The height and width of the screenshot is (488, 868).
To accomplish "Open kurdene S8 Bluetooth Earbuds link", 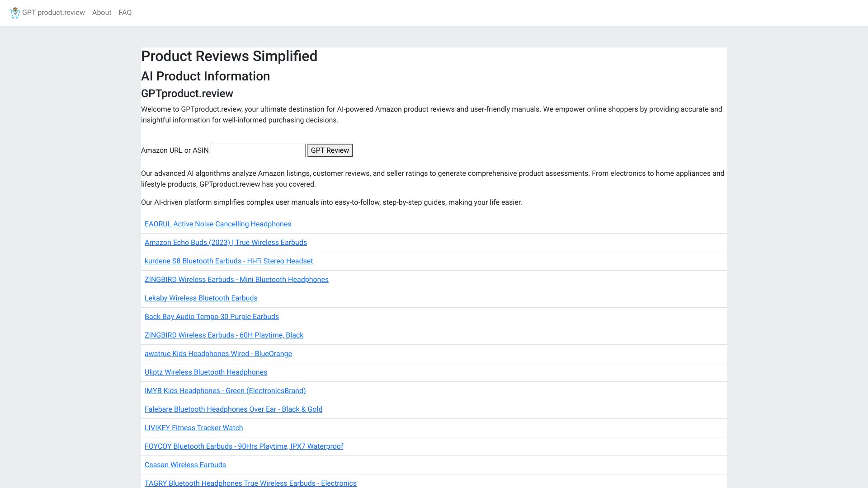I will coord(228,261).
